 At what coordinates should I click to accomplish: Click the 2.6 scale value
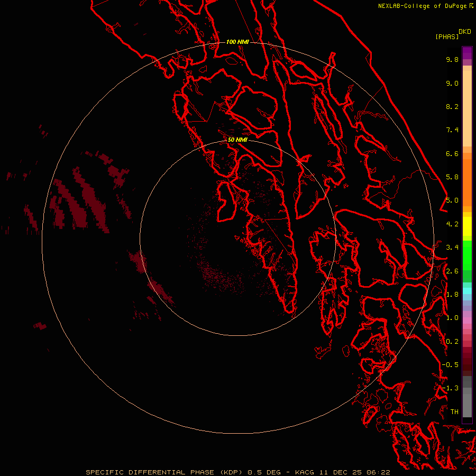click(x=452, y=271)
